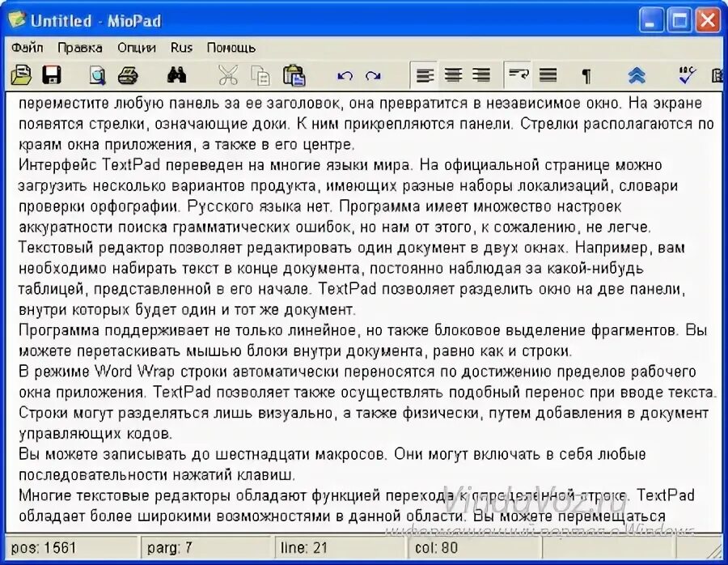Click the line starting 'последовательности нажатий'
This screenshot has height=565, width=728.
(x=156, y=475)
